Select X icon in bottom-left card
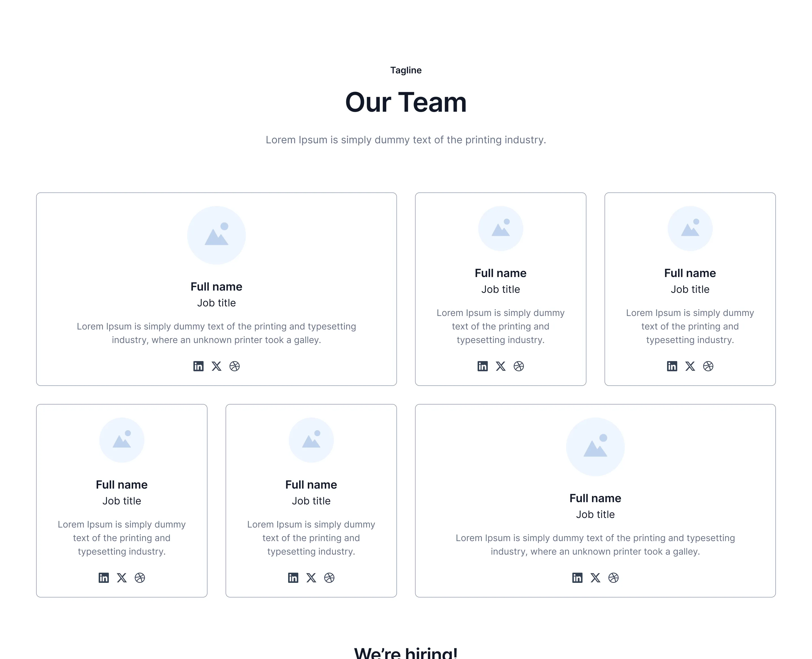Image resolution: width=812 pixels, height=659 pixels. 122,577
